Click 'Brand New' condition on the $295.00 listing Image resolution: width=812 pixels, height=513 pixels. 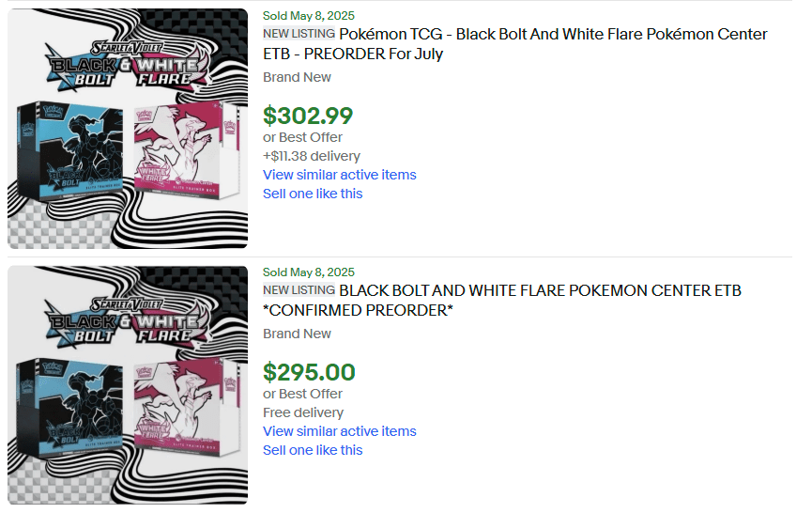(x=297, y=334)
